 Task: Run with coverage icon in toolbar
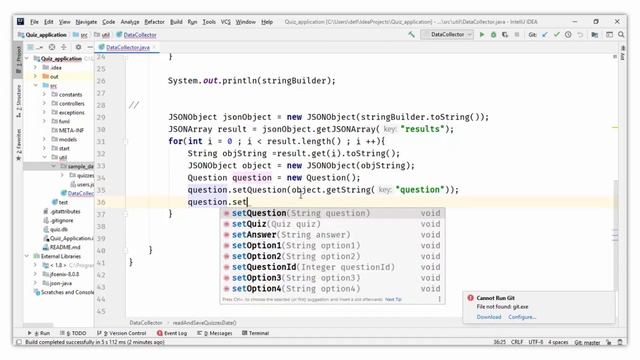505,35
